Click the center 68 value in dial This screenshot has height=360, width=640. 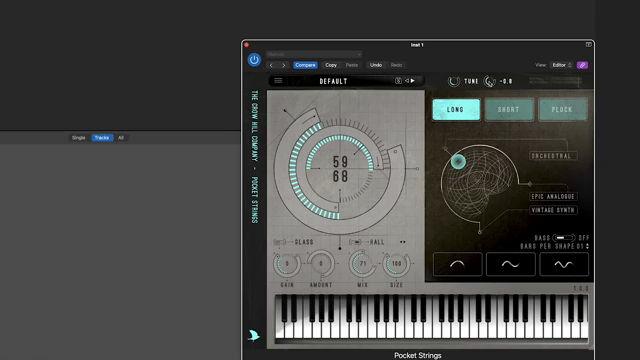[340, 176]
